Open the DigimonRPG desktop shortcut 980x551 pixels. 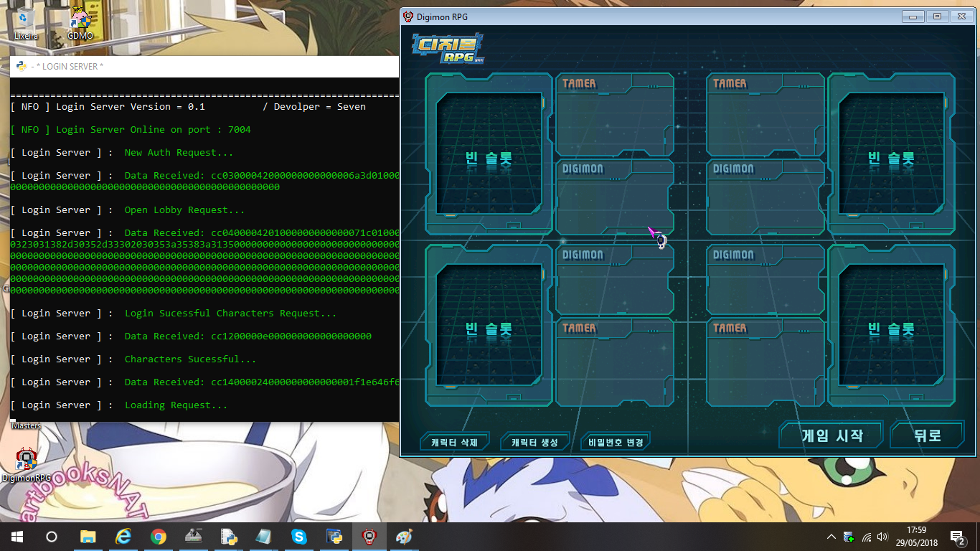click(x=26, y=464)
